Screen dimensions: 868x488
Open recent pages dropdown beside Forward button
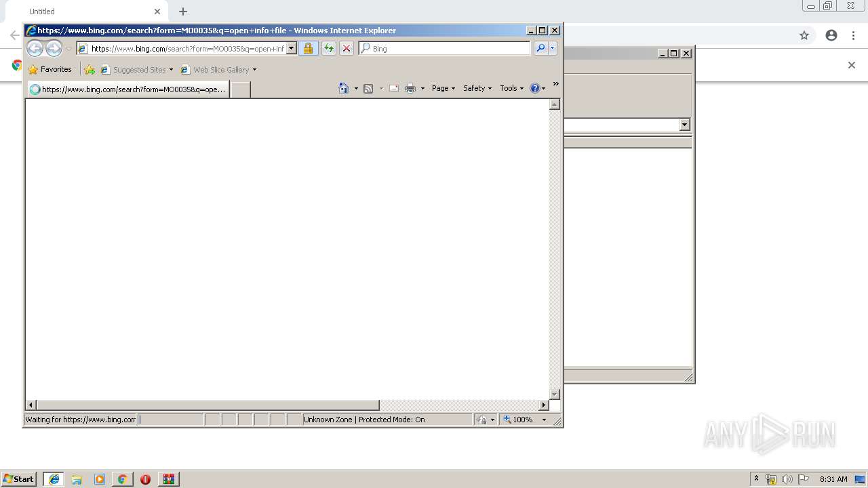point(68,49)
